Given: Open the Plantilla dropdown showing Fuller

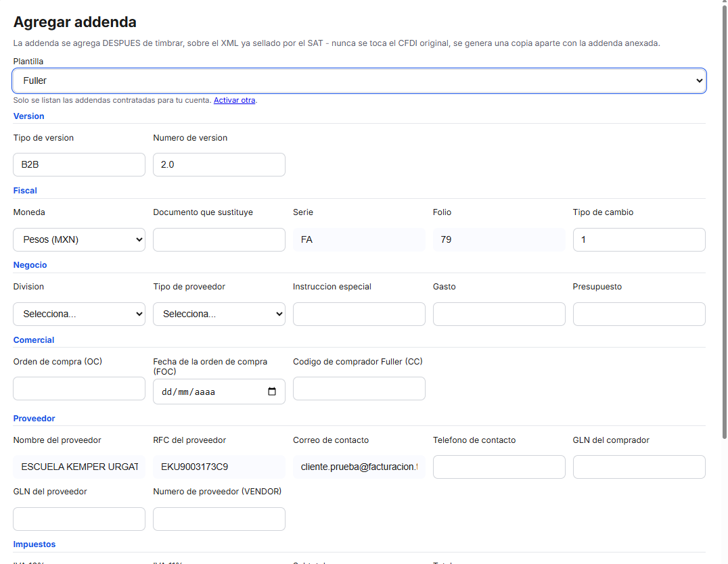Looking at the screenshot, I should tap(359, 80).
